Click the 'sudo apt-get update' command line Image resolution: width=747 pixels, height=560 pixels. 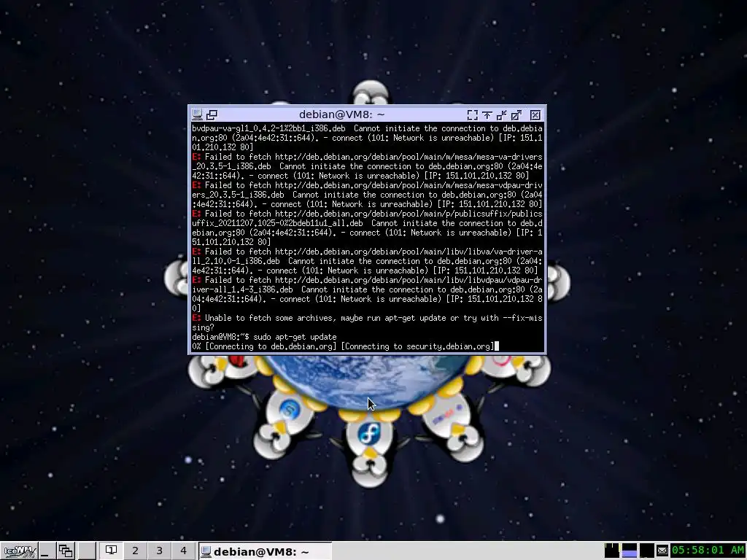264,337
